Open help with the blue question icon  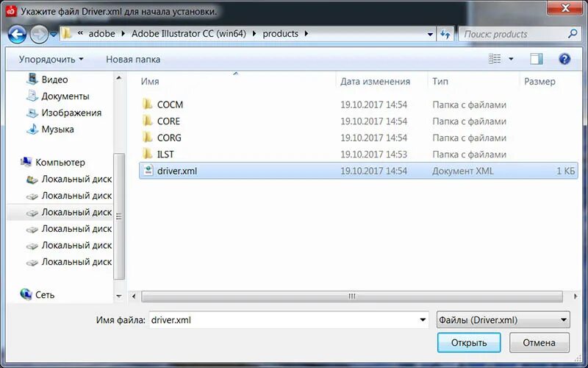point(564,59)
